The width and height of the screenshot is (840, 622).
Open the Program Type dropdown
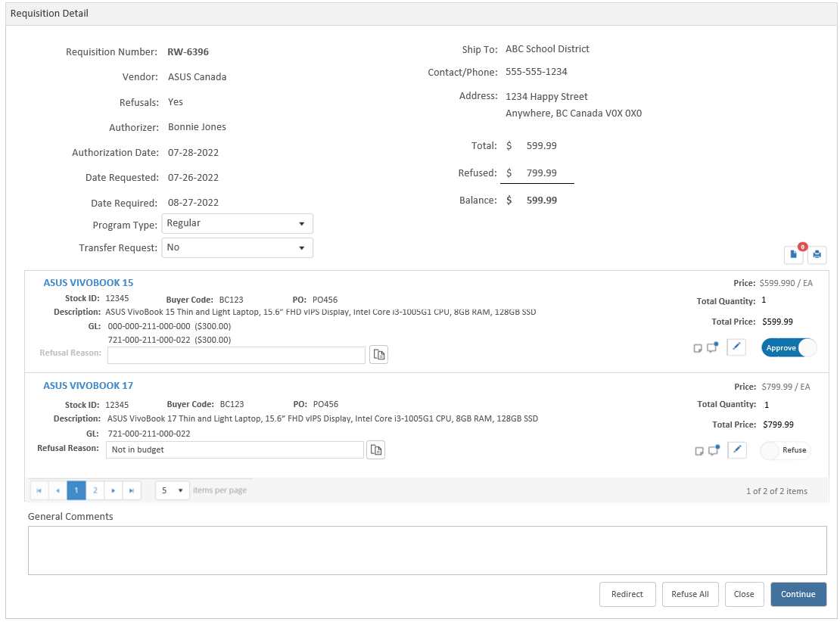tap(238, 223)
